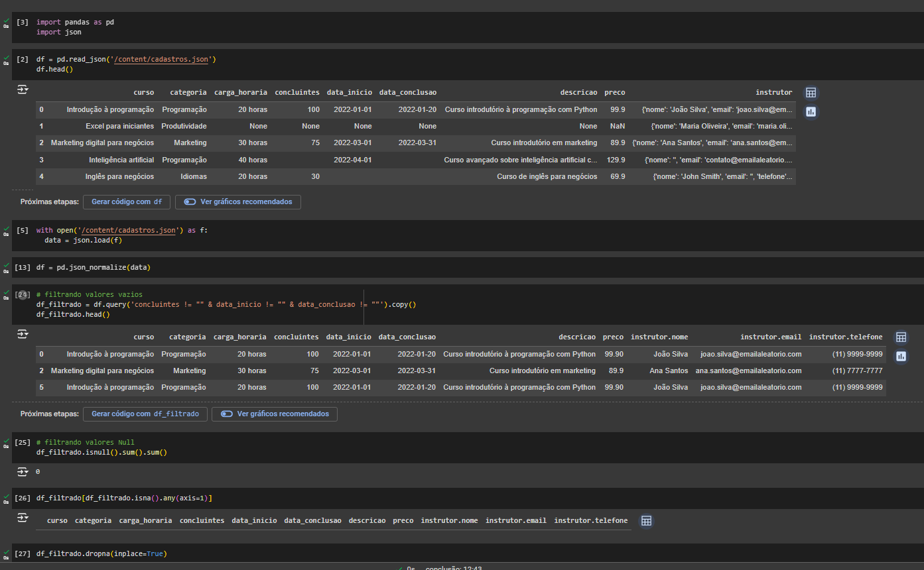Run cell [26] with isna any
Viewport: 924px width, 570px height.
(23, 498)
